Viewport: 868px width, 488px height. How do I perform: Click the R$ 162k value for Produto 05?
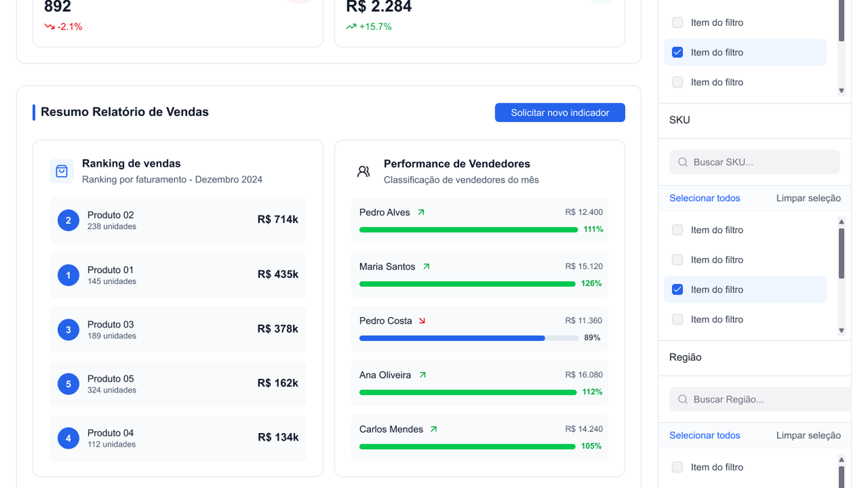tap(278, 383)
